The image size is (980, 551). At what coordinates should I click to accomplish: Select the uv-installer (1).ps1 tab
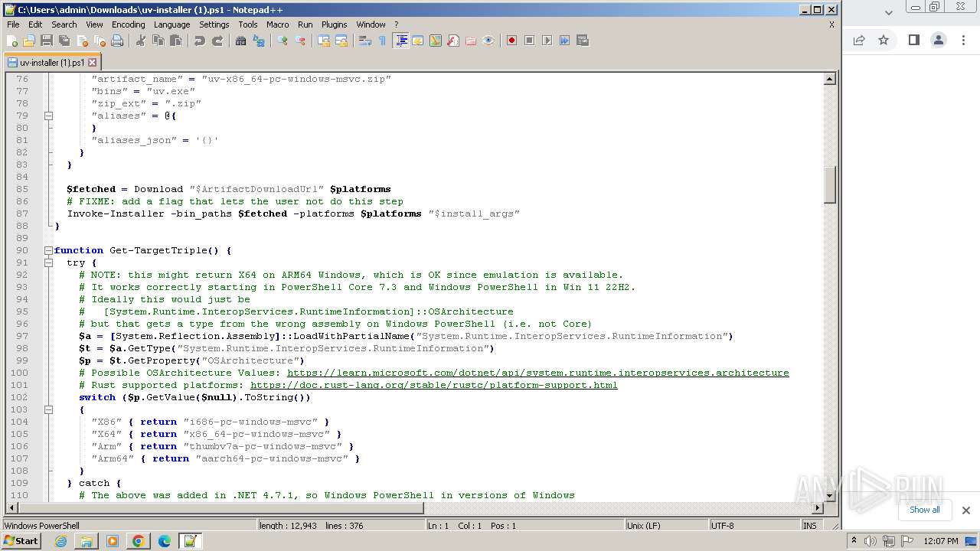coord(52,63)
